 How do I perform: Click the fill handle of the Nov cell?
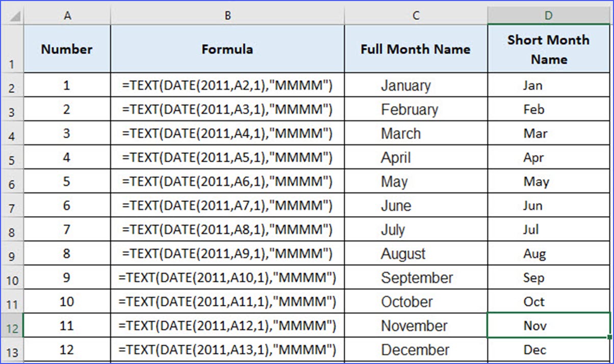coord(610,337)
